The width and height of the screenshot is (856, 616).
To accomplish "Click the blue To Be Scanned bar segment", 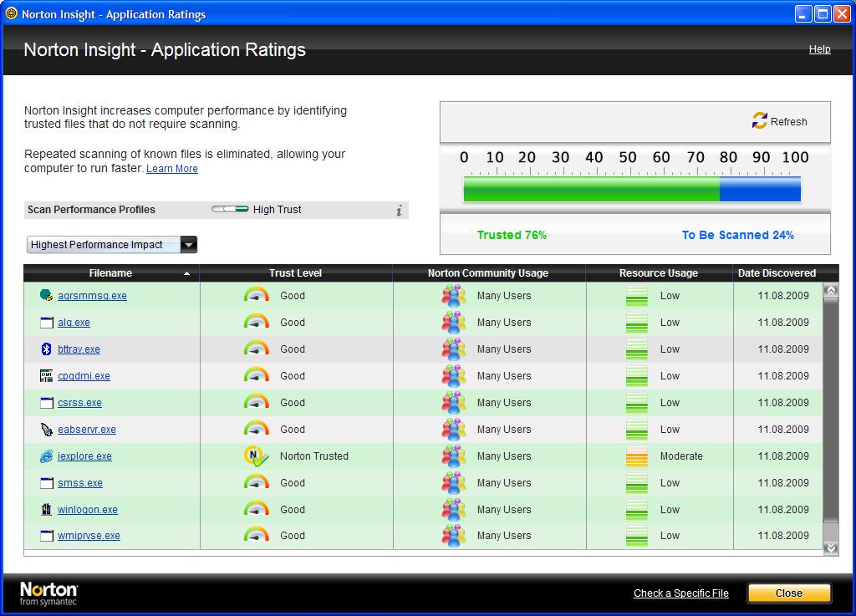I will point(760,190).
